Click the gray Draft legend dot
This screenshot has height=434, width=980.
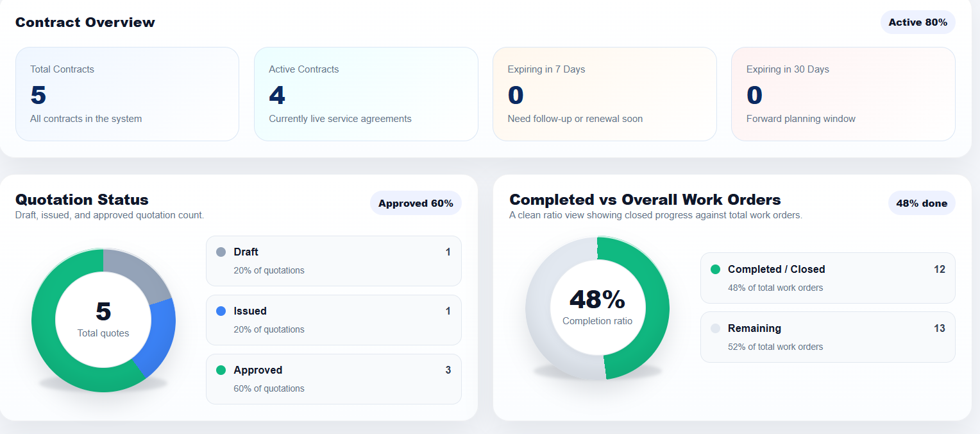[x=221, y=252]
